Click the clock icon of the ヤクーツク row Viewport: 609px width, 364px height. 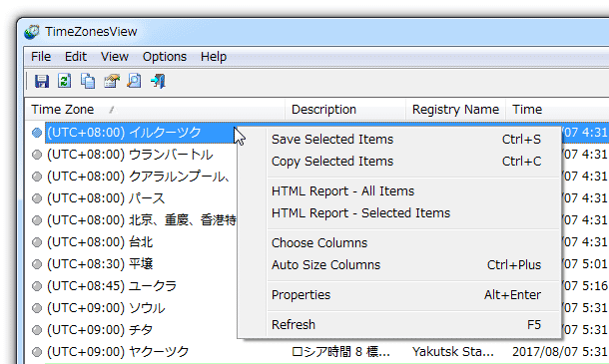(x=37, y=352)
